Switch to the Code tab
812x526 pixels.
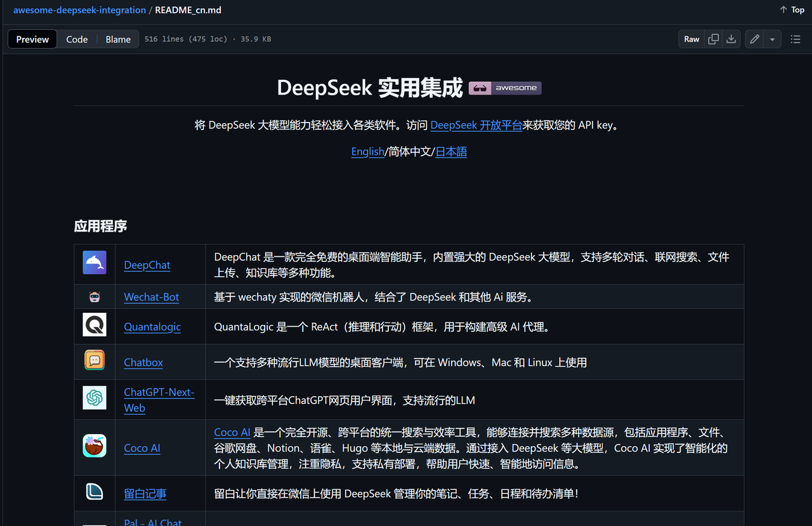pos(77,39)
